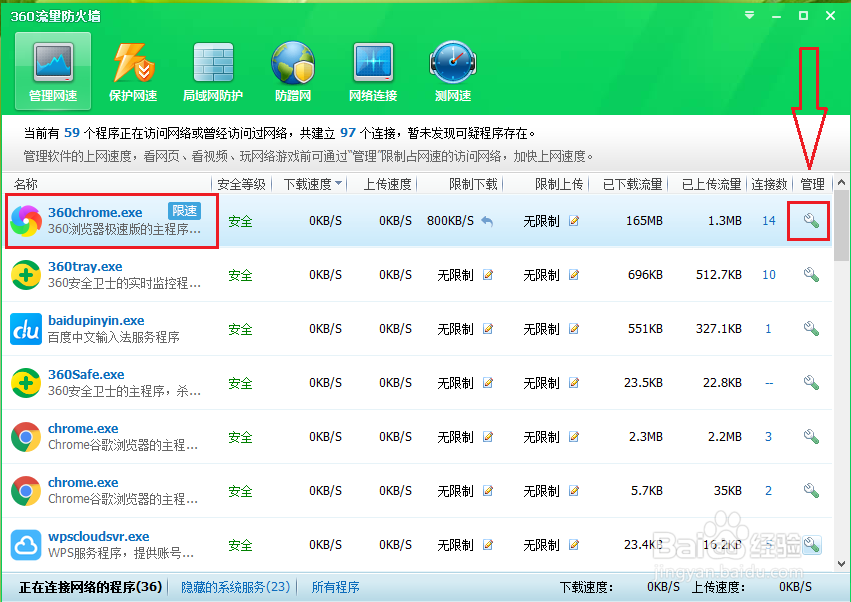Edit upload limit for baidupinyin.exe

[x=574, y=328]
